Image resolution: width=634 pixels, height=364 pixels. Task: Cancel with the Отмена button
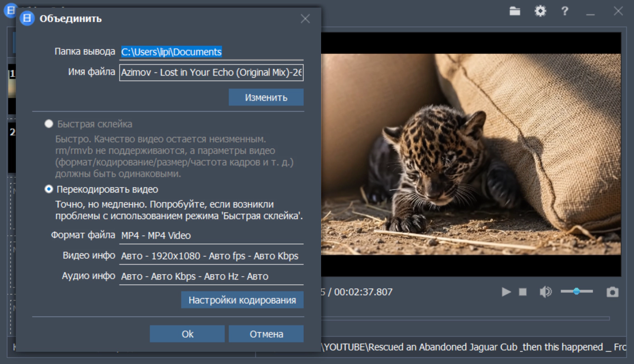[266, 334]
